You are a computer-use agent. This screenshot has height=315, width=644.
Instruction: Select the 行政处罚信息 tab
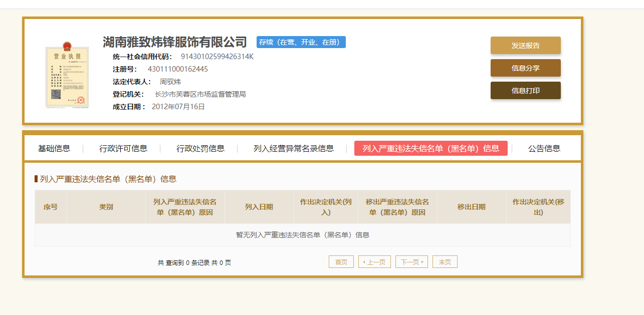point(200,148)
